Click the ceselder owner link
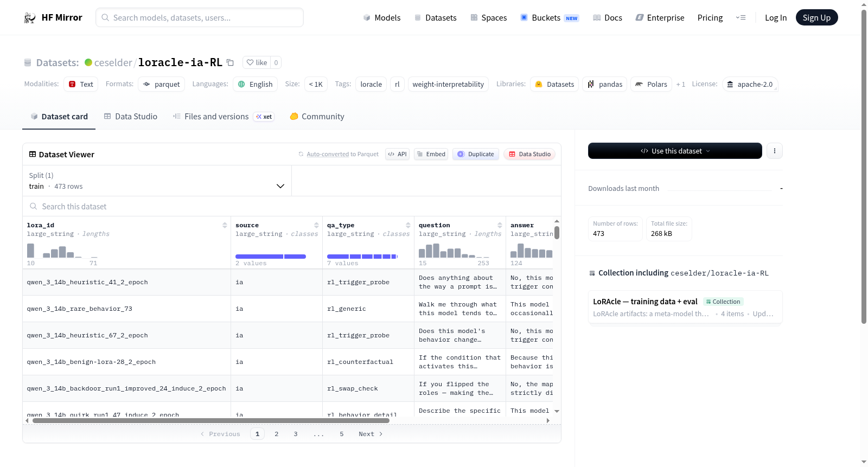This screenshot has width=868, height=467. (x=113, y=62)
